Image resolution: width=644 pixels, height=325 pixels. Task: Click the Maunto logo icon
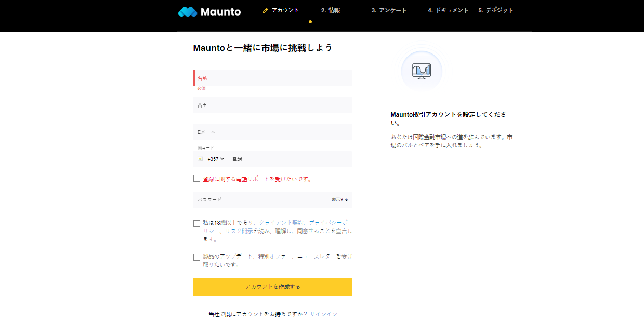[187, 11]
